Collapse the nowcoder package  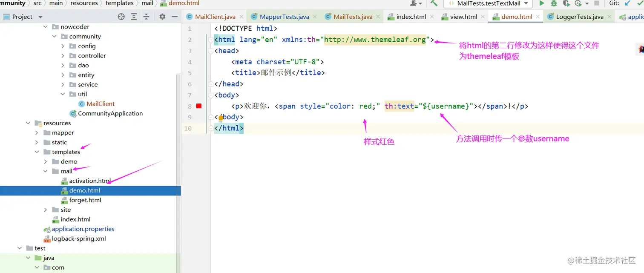pos(46,27)
